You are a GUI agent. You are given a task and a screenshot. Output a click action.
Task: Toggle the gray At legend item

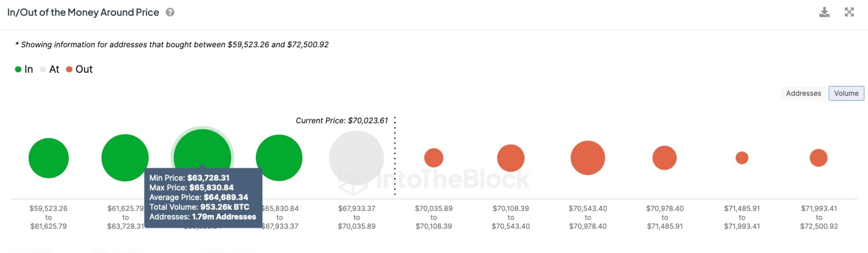50,69
